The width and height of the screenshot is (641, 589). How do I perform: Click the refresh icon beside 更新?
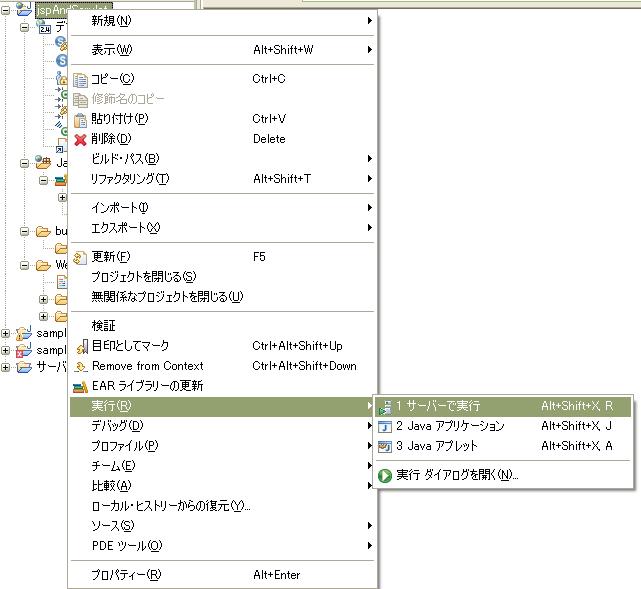click(81, 257)
